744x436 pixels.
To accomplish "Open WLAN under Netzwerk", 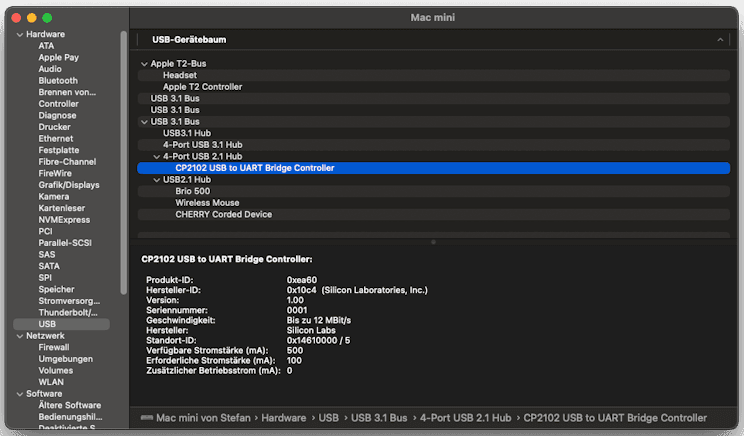I will 51,382.
